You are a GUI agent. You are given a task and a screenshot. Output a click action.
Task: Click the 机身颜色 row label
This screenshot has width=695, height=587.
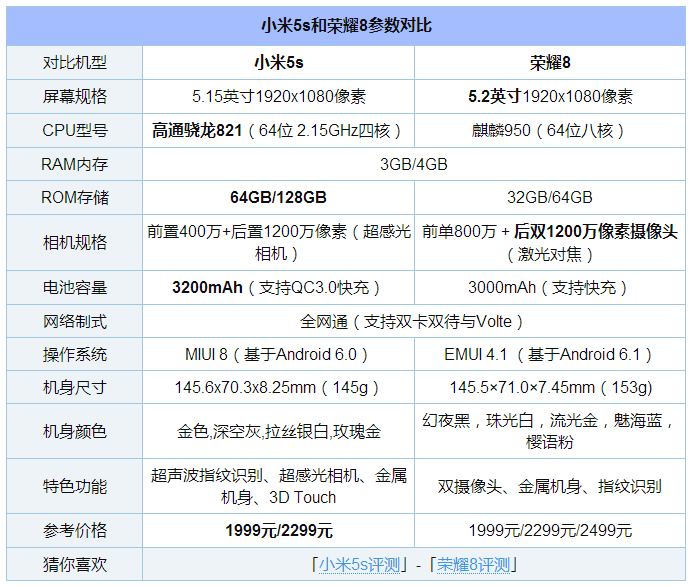pos(75,431)
